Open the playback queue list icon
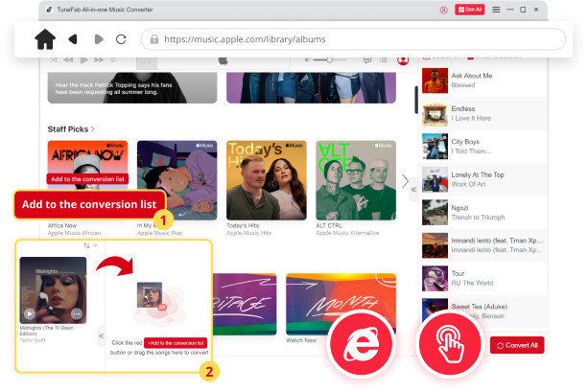 [385, 60]
